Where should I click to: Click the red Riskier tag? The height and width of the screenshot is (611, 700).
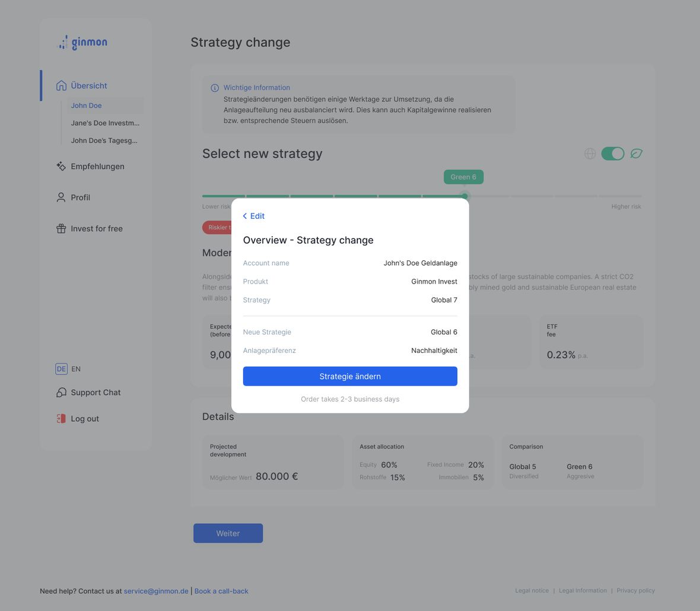[217, 228]
